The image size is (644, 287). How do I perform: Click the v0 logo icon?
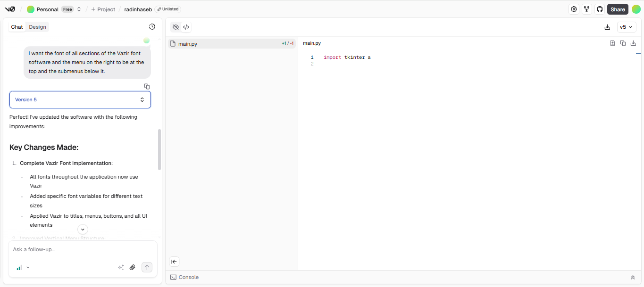[x=10, y=9]
